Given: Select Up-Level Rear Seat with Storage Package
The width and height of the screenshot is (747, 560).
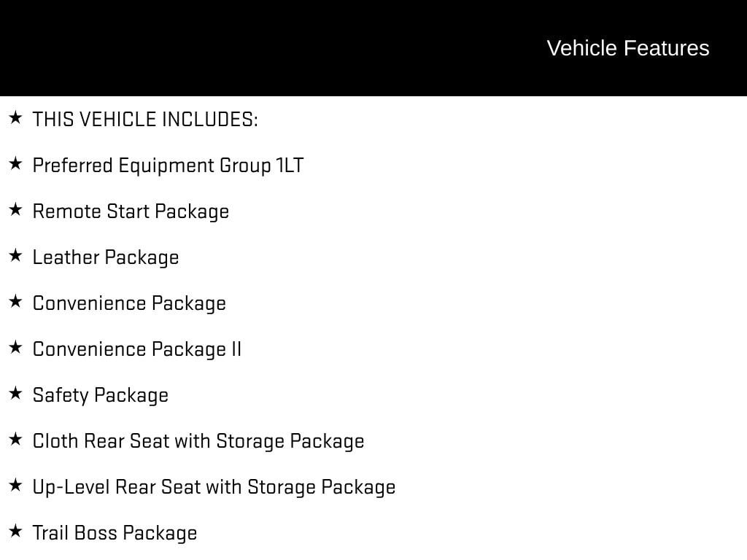Looking at the screenshot, I should [x=214, y=487].
